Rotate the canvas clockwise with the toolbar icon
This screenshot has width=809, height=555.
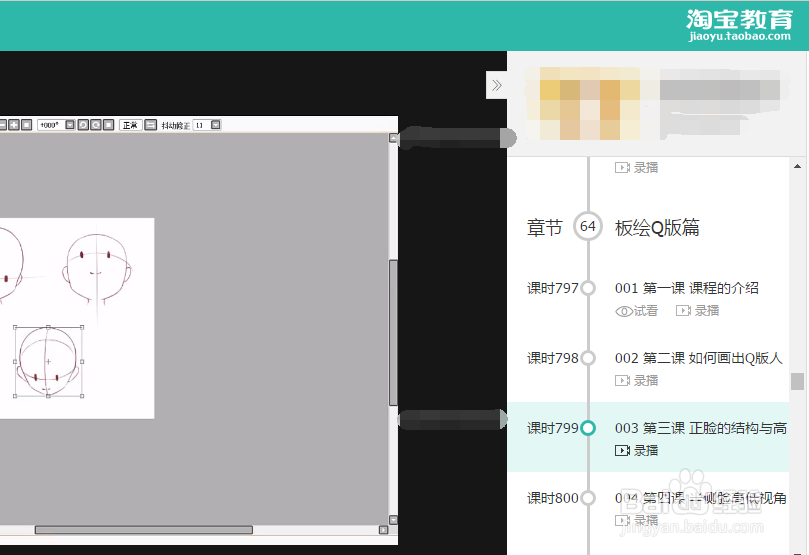pos(96,125)
